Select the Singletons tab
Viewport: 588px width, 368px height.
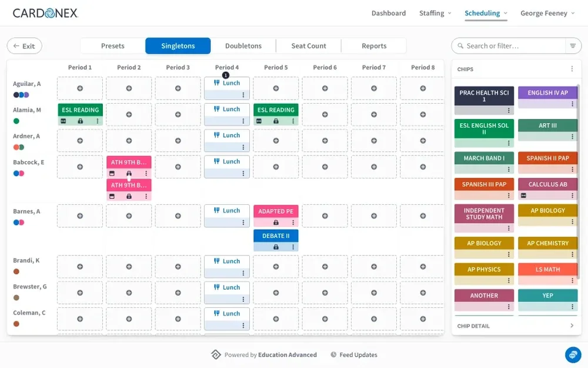point(178,46)
